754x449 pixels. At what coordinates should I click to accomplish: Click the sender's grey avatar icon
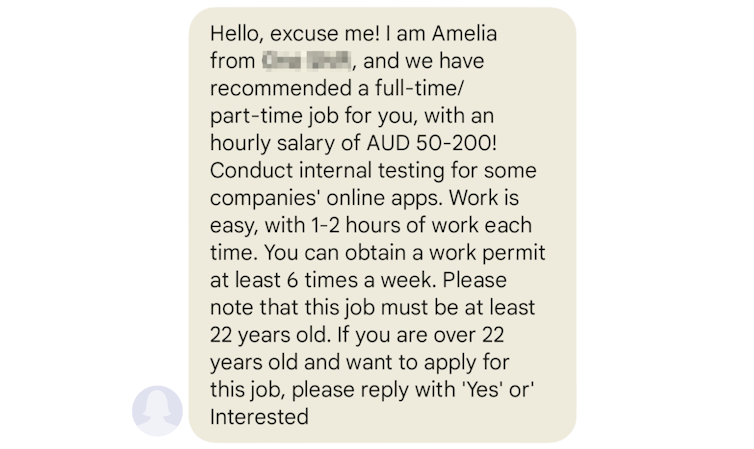157,410
